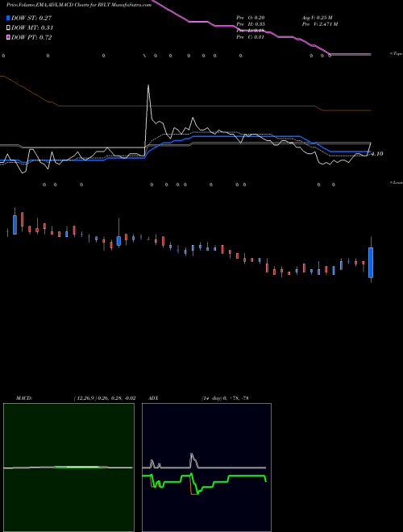The width and height of the screenshot is (403, 532).
Task: Click the 'Pre O: 0.20' open value
Action: tap(251, 18)
